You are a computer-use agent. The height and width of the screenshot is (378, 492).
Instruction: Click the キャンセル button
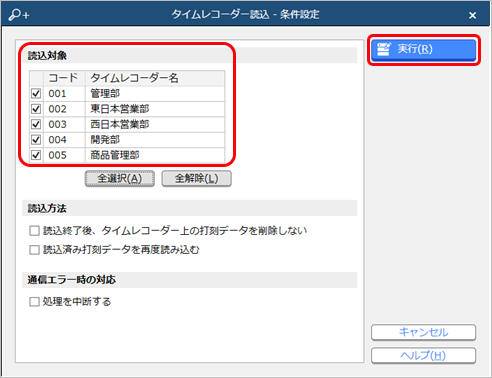[x=423, y=332]
